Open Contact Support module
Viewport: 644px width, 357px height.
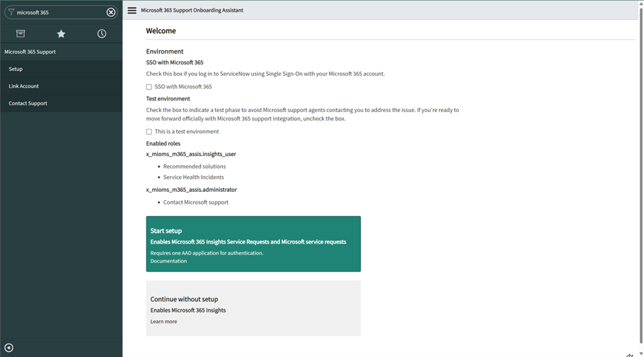61,104
